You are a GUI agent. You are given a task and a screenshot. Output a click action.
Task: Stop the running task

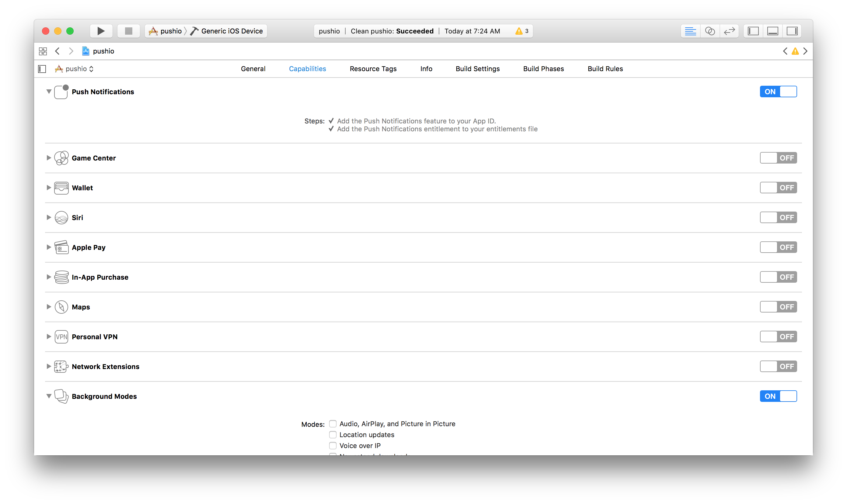[x=128, y=31]
